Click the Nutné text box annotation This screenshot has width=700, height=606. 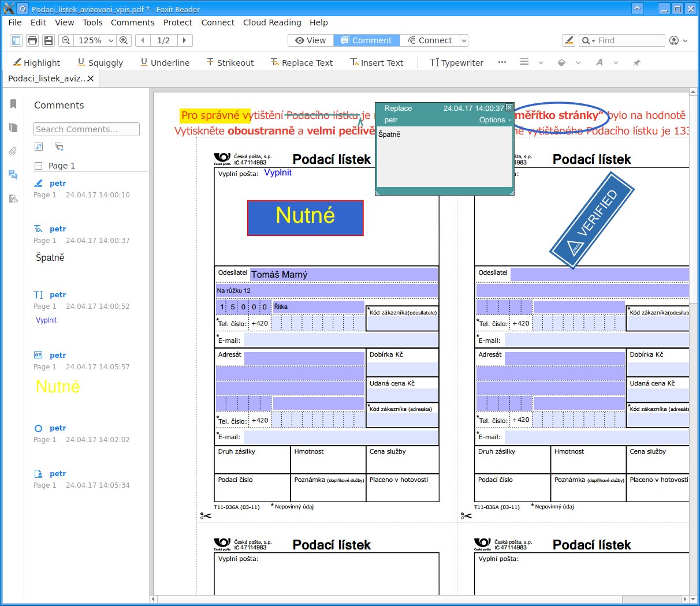click(306, 218)
